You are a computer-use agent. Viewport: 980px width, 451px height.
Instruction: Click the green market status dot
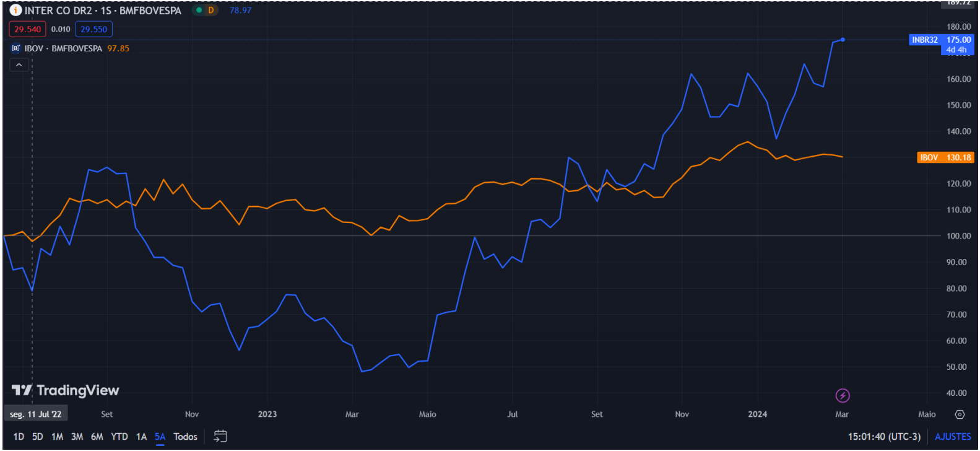pyautogui.click(x=199, y=11)
